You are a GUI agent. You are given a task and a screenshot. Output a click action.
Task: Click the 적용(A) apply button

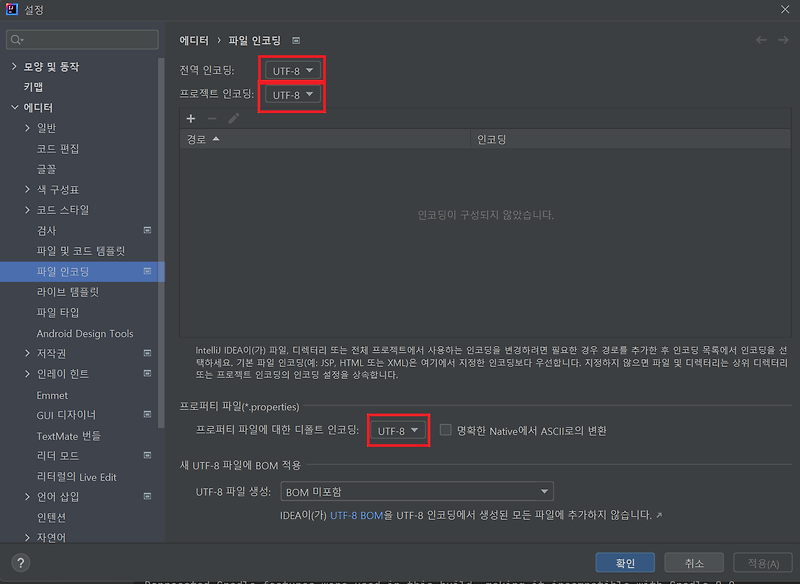click(x=763, y=562)
